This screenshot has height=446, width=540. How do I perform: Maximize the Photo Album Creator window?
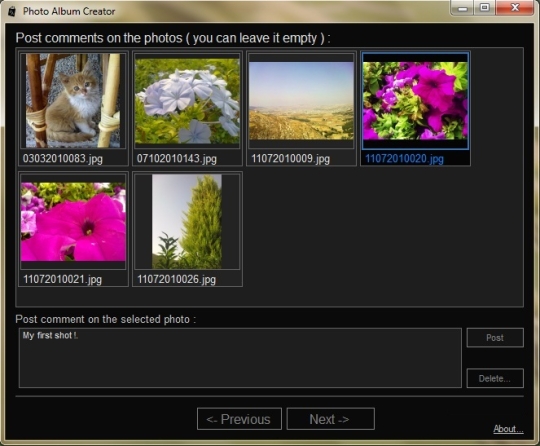tap(485, 8)
